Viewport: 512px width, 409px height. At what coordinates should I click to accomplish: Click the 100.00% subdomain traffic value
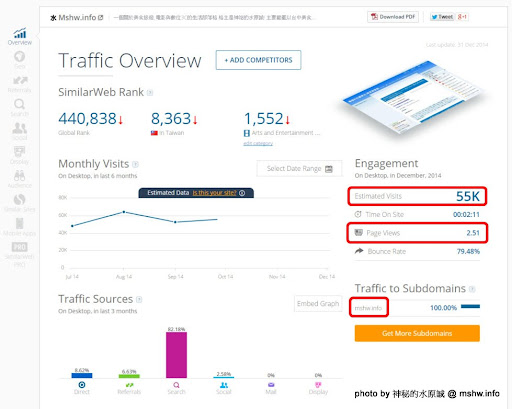(x=443, y=308)
